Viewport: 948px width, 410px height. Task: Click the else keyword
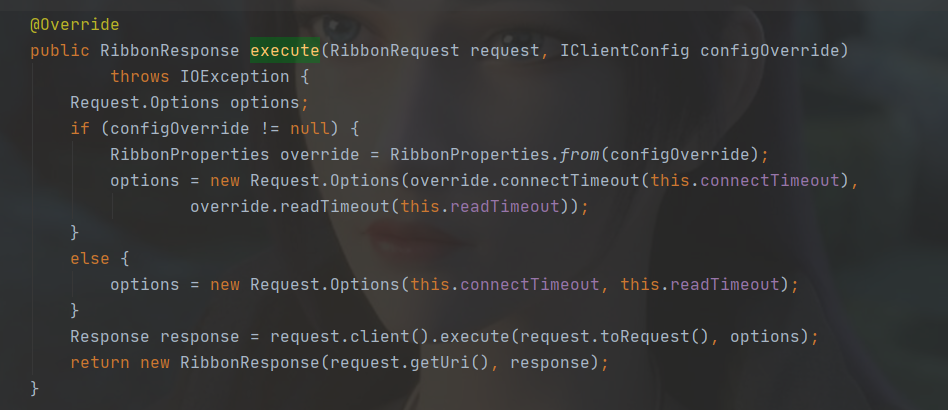point(89,259)
